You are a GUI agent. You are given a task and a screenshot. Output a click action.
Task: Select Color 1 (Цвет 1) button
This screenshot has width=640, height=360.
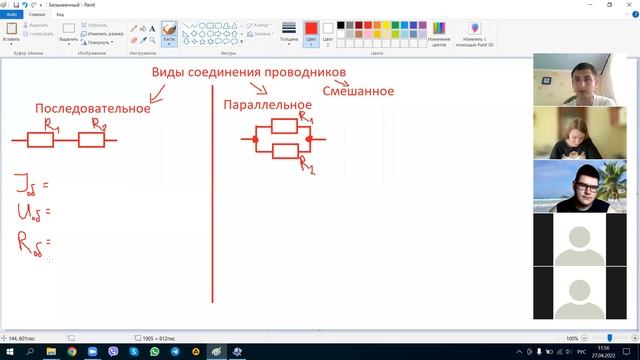click(311, 33)
